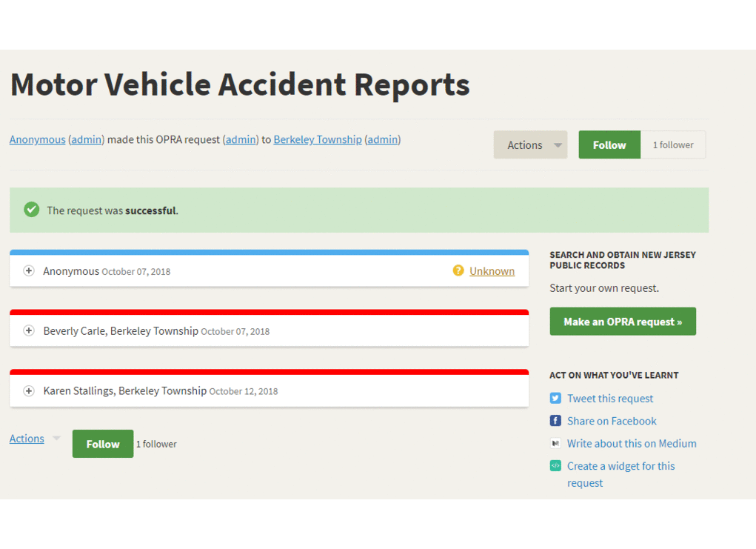
Task: Open the admin link after OPRA request
Action: 241,139
